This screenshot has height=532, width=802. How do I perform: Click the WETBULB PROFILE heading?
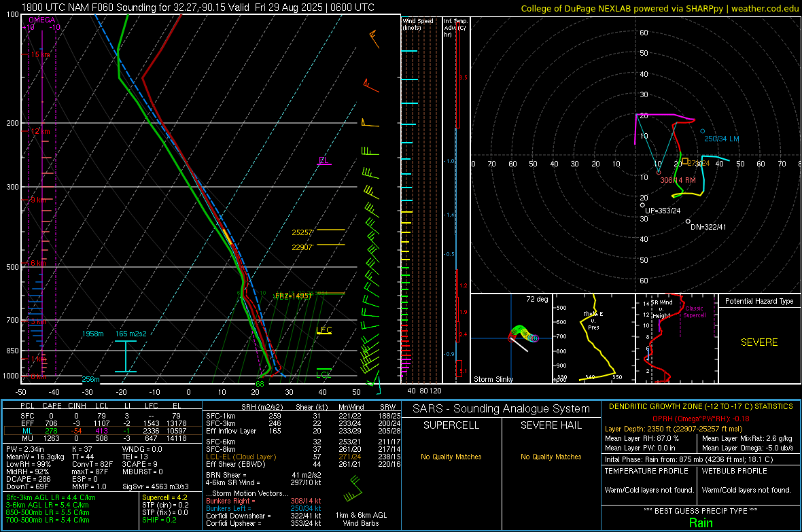pyautogui.click(x=735, y=471)
